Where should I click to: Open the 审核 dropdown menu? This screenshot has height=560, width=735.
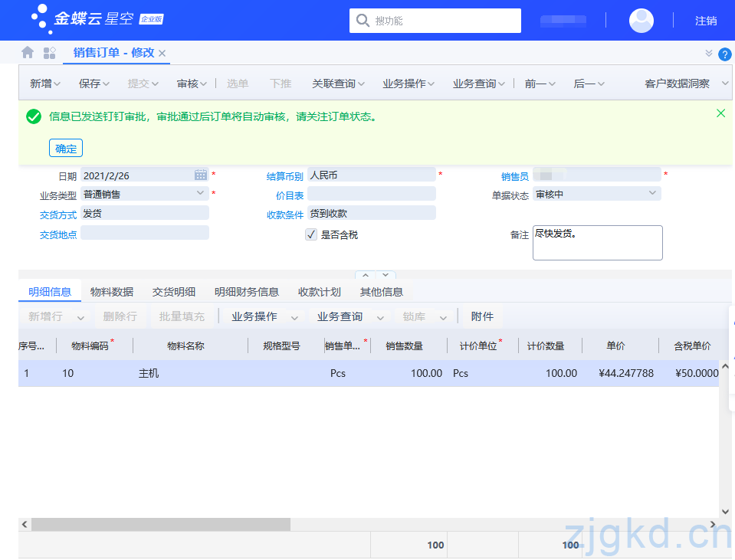pos(192,84)
